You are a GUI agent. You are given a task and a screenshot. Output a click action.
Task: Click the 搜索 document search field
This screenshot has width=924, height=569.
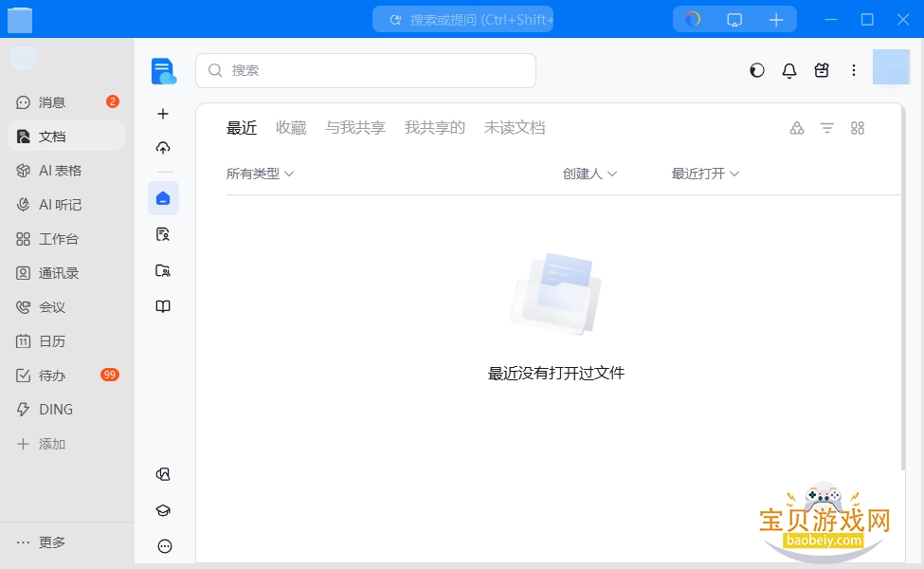(x=366, y=71)
